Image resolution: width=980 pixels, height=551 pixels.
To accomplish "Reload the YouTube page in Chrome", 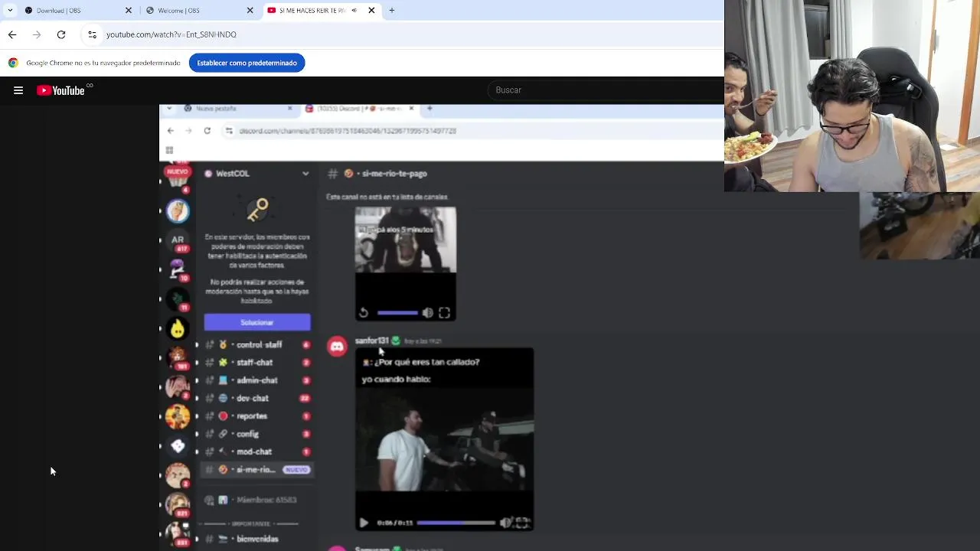I will (61, 34).
